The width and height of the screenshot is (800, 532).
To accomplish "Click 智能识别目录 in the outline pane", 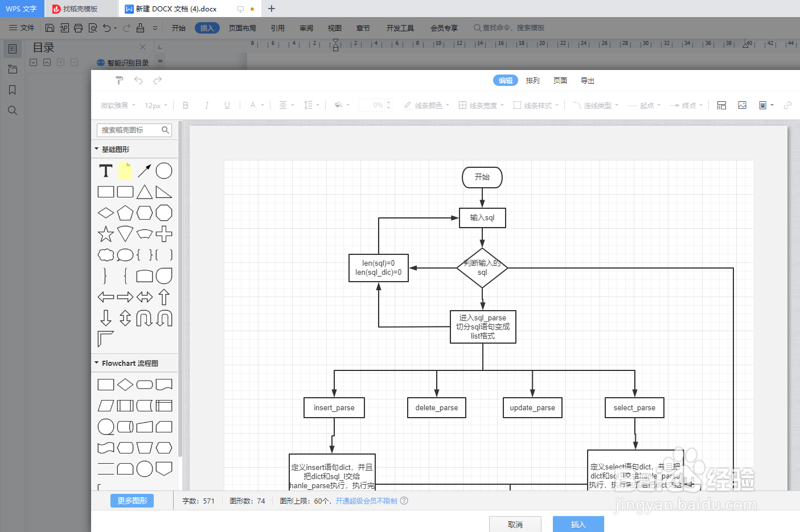I will pos(123,63).
